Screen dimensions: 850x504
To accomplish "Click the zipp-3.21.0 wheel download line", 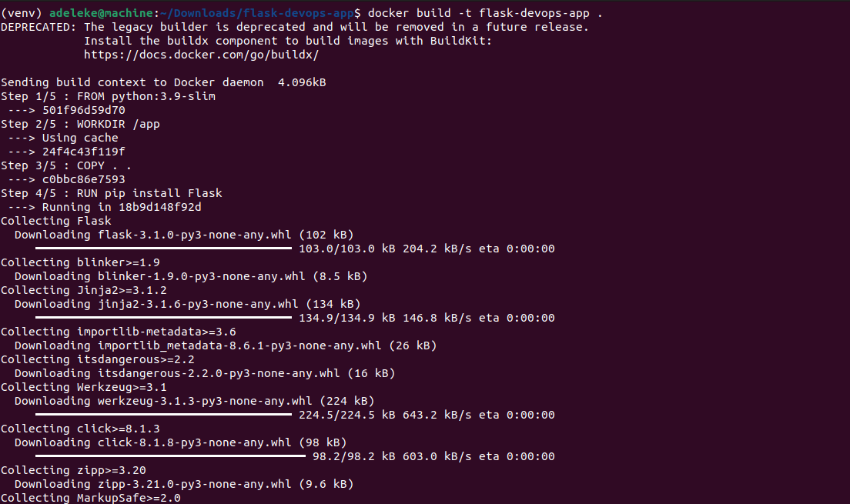I will coord(184,484).
